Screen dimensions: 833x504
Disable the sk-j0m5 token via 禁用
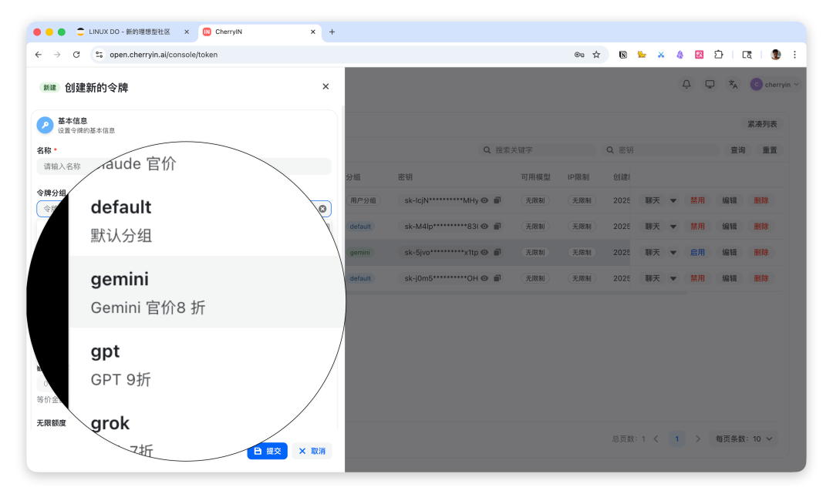tap(697, 278)
